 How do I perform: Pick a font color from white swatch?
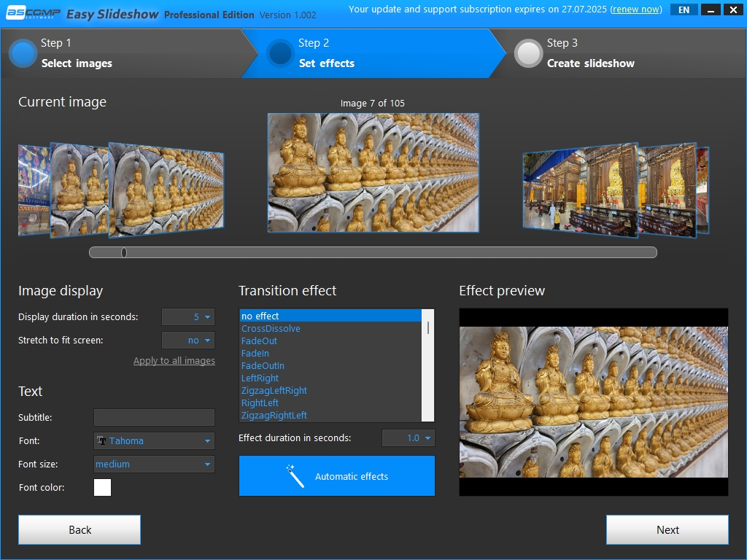click(102, 487)
